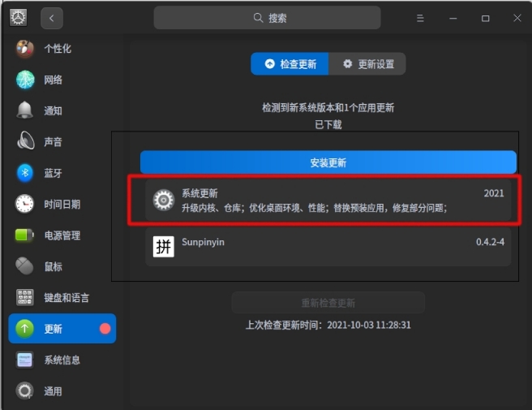The height and width of the screenshot is (410, 532).
Task: Click the Sunpinyin version 0.4.2-4
Action: (x=490, y=242)
